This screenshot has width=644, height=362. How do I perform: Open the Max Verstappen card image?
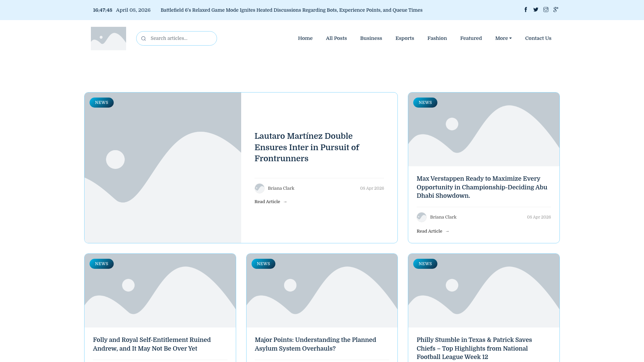tap(484, 129)
